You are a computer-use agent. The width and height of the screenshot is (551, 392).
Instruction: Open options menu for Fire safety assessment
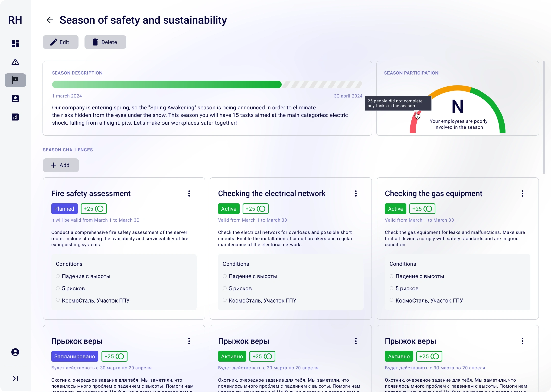(x=189, y=193)
